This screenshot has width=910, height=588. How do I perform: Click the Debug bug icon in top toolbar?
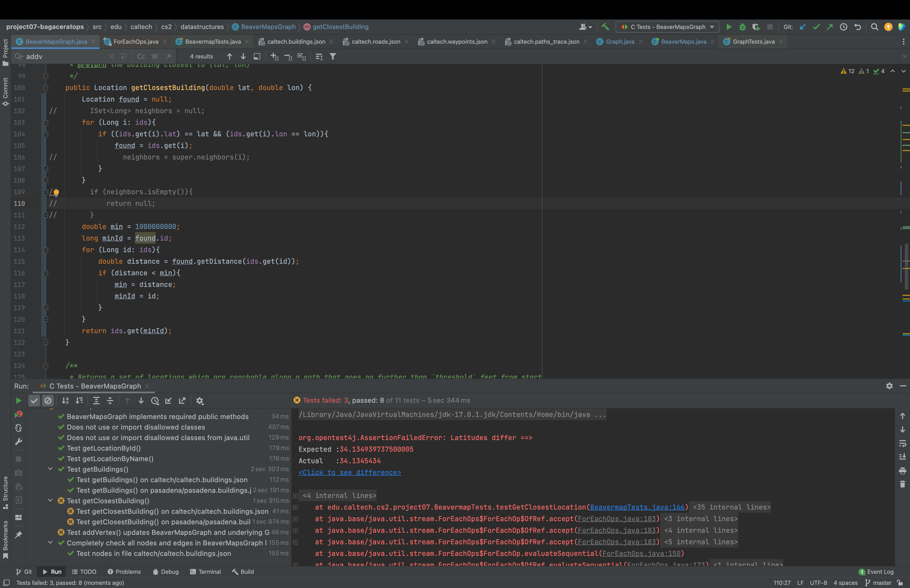(x=742, y=27)
